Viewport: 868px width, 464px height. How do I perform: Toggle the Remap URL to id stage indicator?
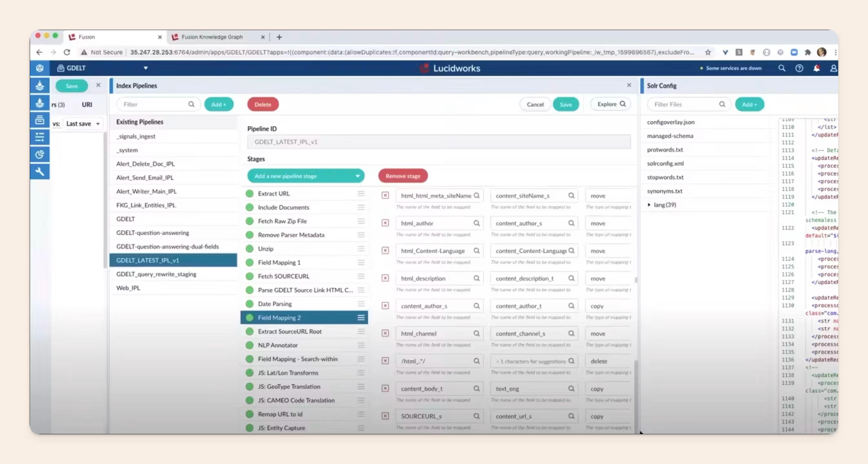pyautogui.click(x=249, y=414)
